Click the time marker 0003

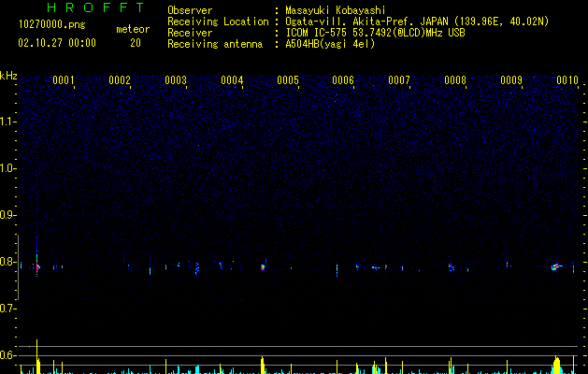176,80
